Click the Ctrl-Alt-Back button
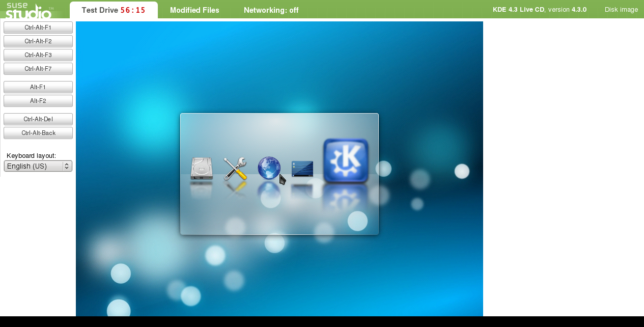644x327 pixels. 38,133
